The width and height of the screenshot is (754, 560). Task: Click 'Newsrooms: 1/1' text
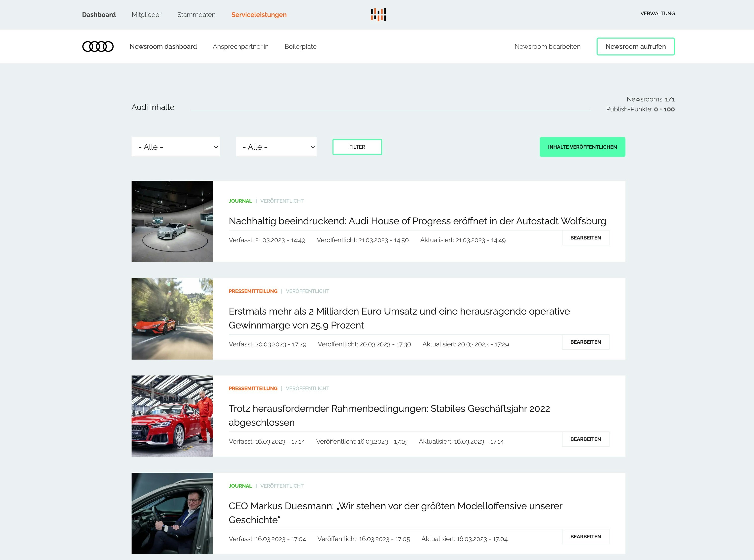pyautogui.click(x=651, y=99)
